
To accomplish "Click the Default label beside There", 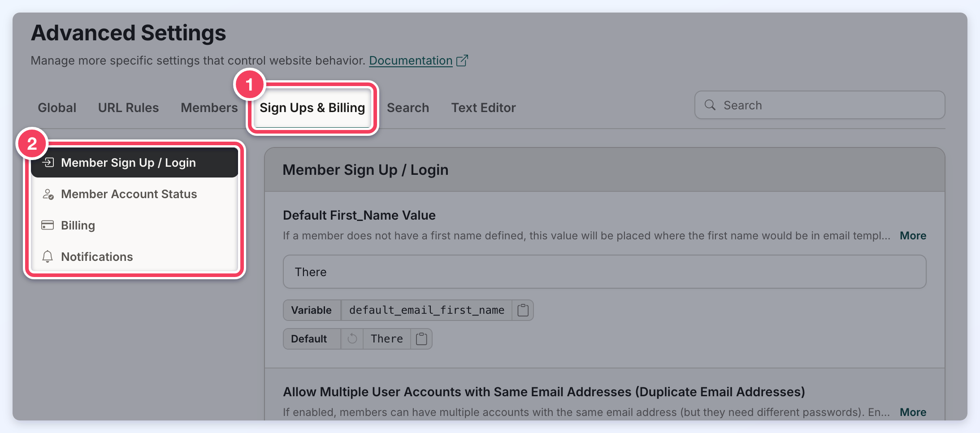I will pos(309,339).
